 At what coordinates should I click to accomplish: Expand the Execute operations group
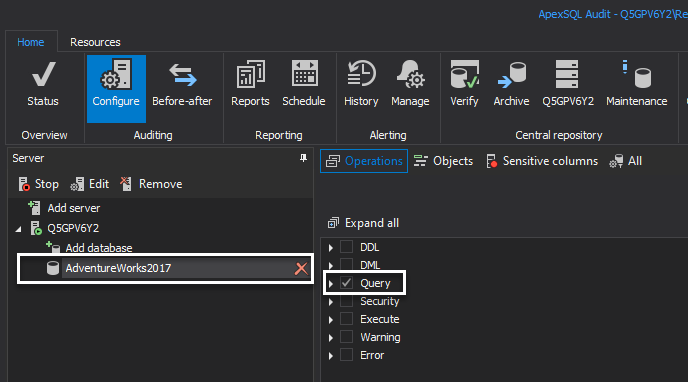[x=331, y=320]
